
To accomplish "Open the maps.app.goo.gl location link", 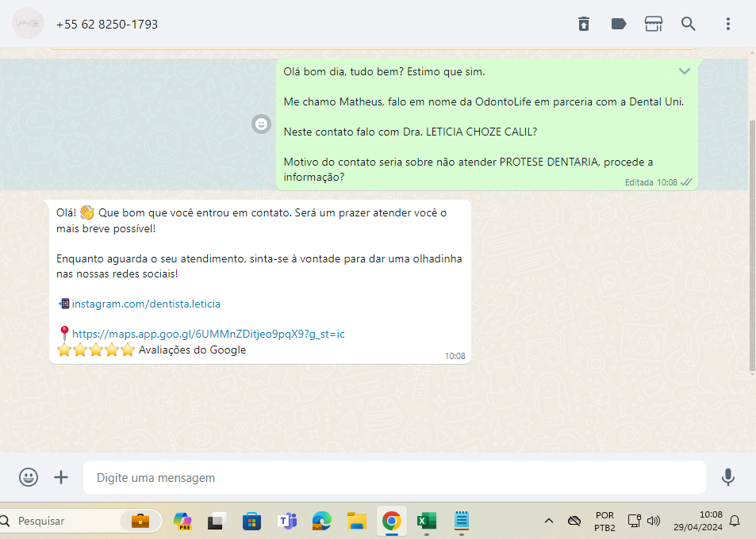I will coord(209,334).
